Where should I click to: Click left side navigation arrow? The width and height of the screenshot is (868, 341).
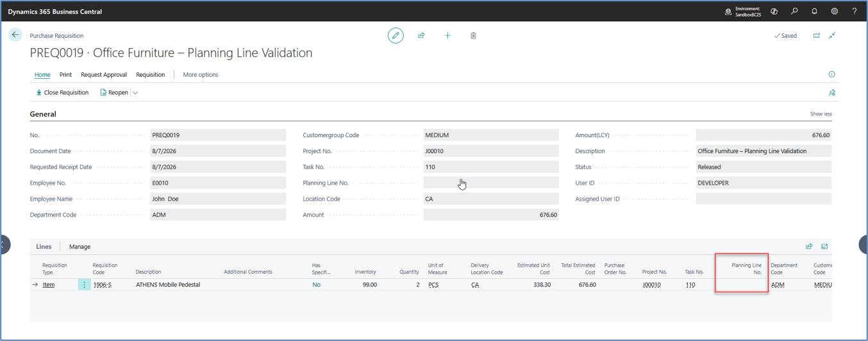[4, 244]
